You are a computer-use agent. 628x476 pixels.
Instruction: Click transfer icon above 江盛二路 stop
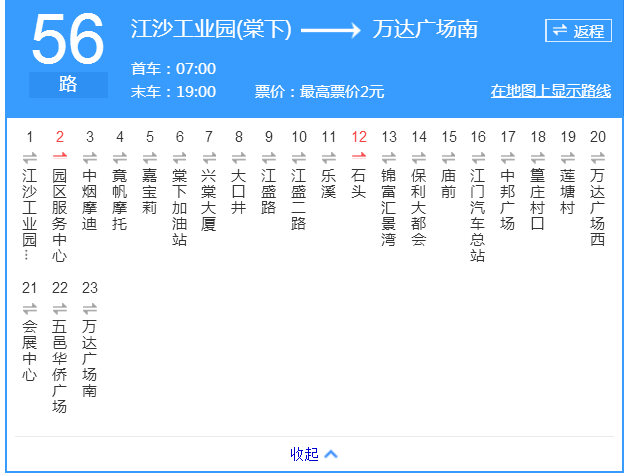pos(299,158)
